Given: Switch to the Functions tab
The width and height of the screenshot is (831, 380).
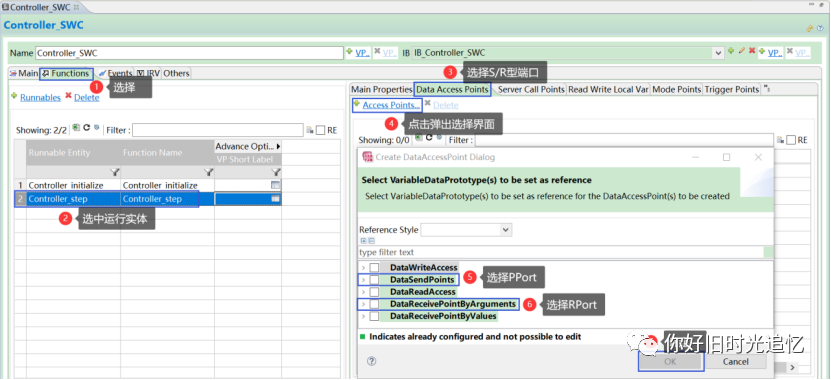Looking at the screenshot, I should [x=66, y=73].
